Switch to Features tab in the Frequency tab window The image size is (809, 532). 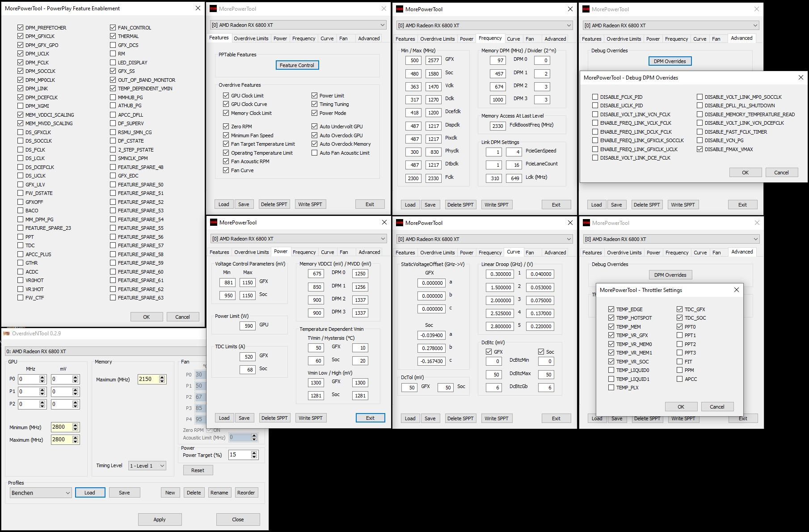pyautogui.click(x=405, y=39)
